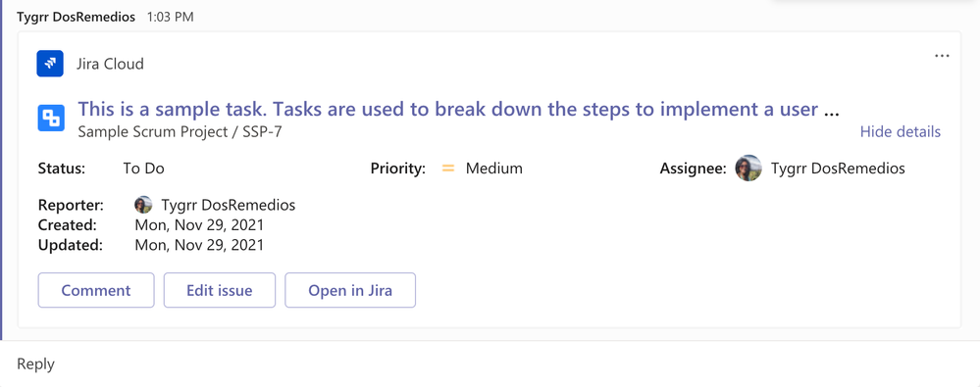Image resolution: width=980 pixels, height=387 pixels.
Task: Click the Open in Jira button
Action: (350, 290)
